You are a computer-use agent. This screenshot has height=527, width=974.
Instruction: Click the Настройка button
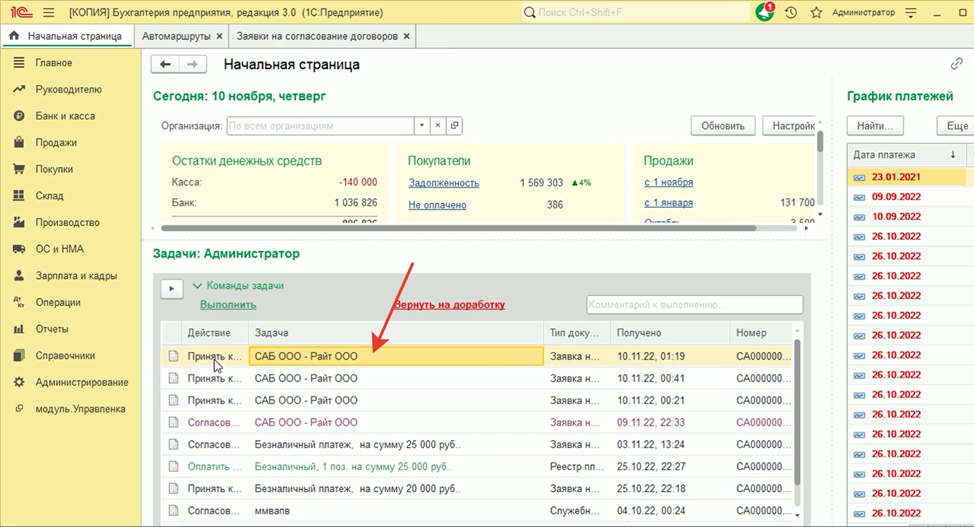tap(789, 126)
